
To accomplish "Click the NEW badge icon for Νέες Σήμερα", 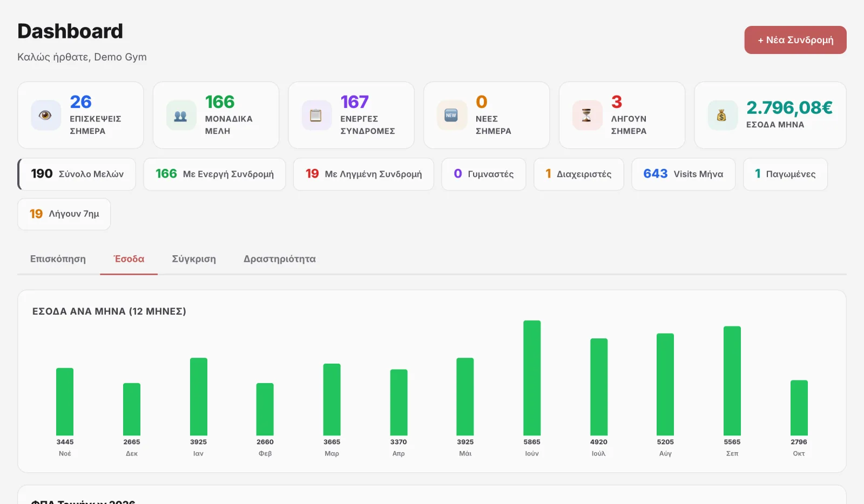I will pos(451,115).
